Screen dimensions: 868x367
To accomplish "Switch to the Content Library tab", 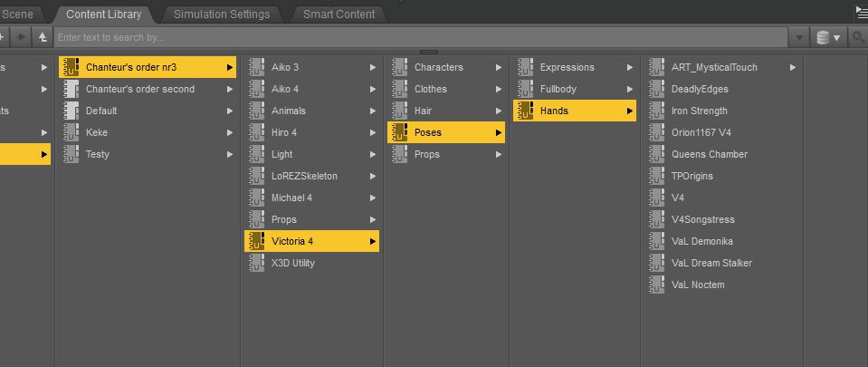I will (x=103, y=14).
